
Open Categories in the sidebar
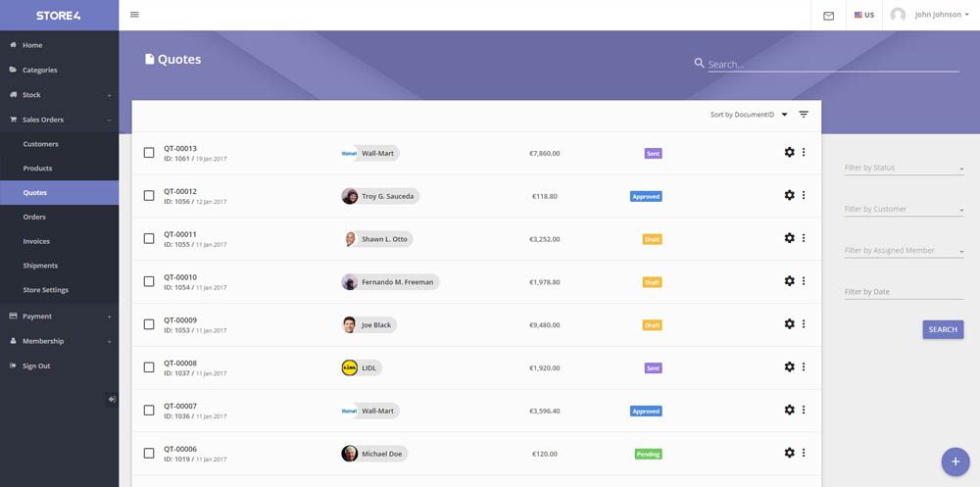(x=60, y=70)
